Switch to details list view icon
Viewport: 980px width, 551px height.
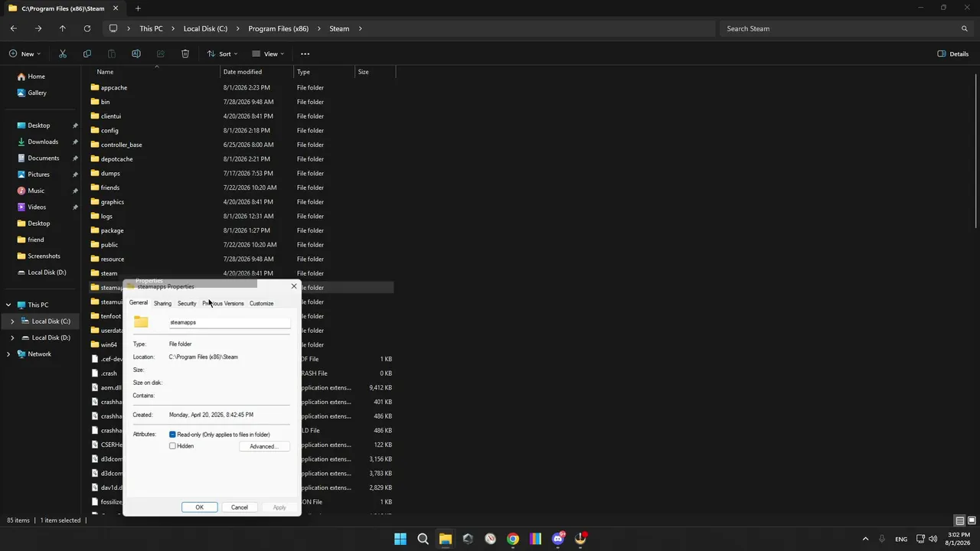[959, 520]
